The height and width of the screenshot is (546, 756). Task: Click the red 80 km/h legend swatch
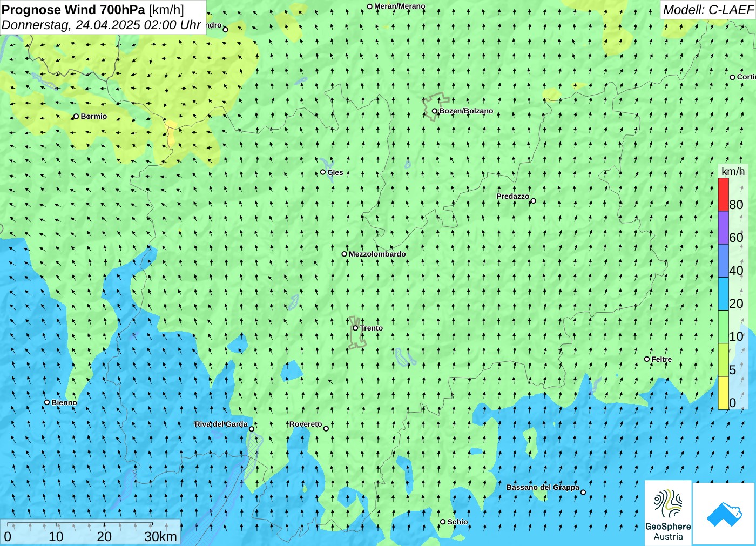[723, 194]
